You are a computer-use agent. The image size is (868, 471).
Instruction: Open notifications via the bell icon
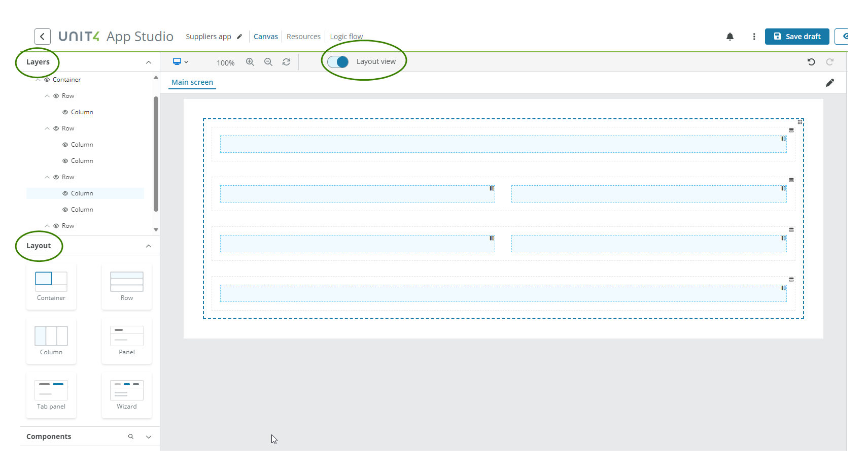(x=730, y=36)
